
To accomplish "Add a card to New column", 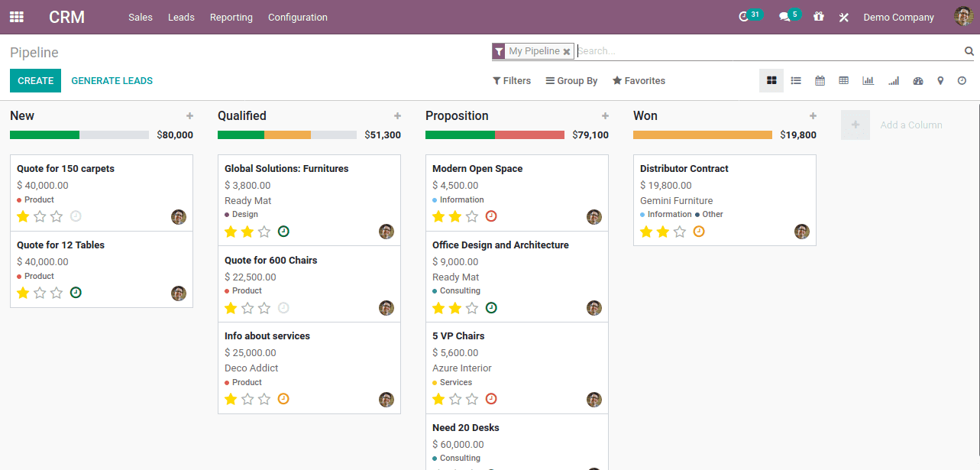I will [189, 116].
